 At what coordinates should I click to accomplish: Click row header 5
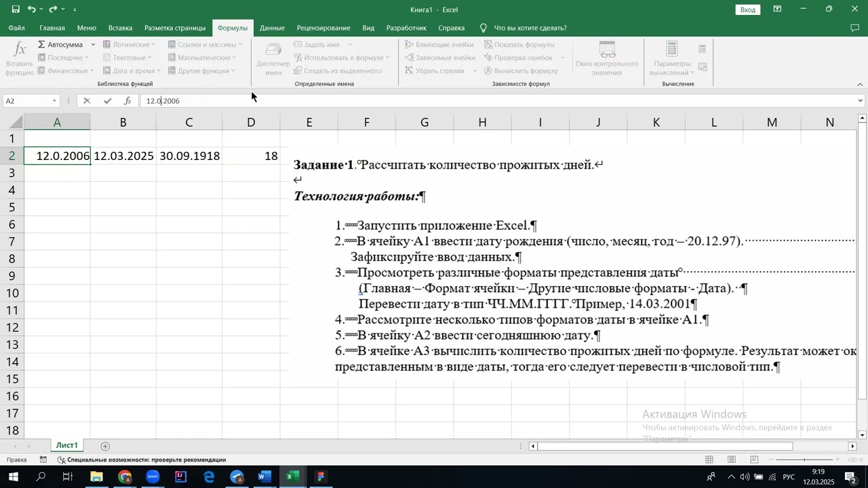click(12, 207)
